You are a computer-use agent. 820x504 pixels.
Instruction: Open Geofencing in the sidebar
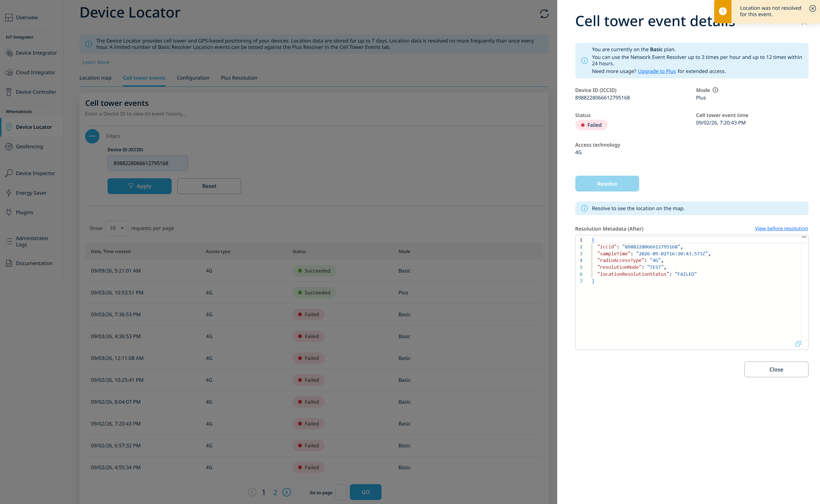29,147
